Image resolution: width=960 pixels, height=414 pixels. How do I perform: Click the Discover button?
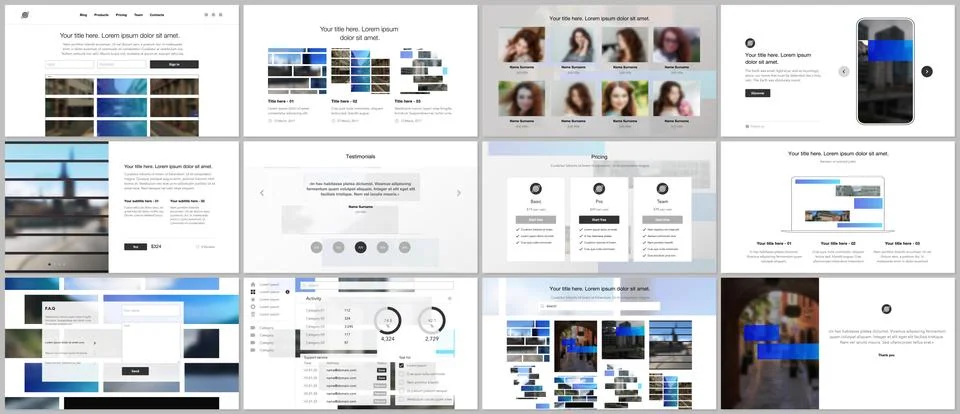click(757, 93)
